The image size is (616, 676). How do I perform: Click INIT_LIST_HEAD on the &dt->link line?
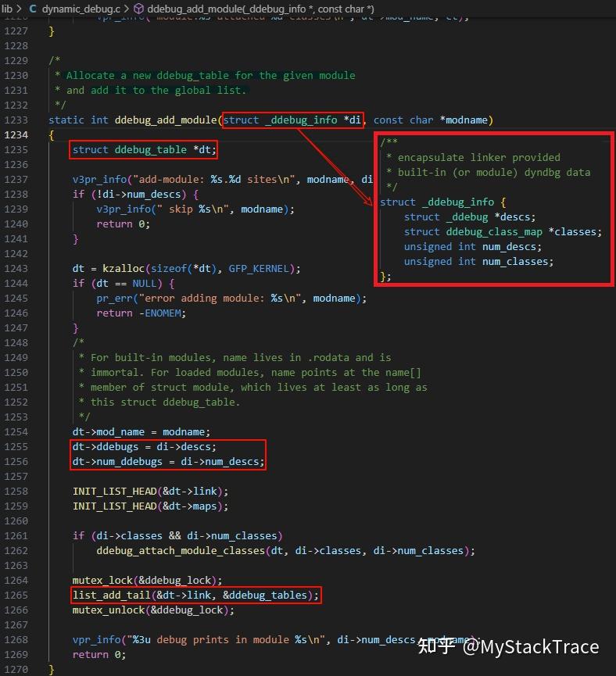tap(114, 492)
